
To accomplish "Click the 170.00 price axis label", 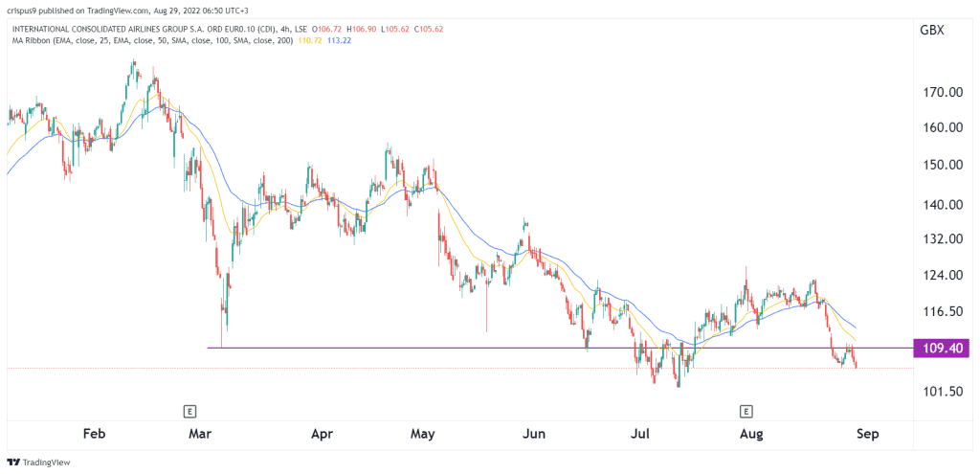I will click(942, 93).
